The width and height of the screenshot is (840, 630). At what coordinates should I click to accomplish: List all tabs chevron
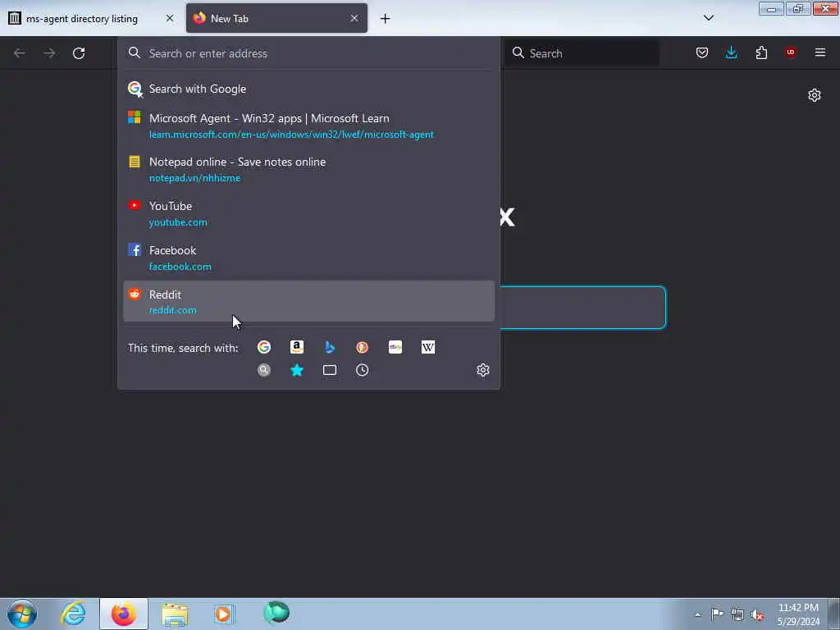click(x=709, y=18)
